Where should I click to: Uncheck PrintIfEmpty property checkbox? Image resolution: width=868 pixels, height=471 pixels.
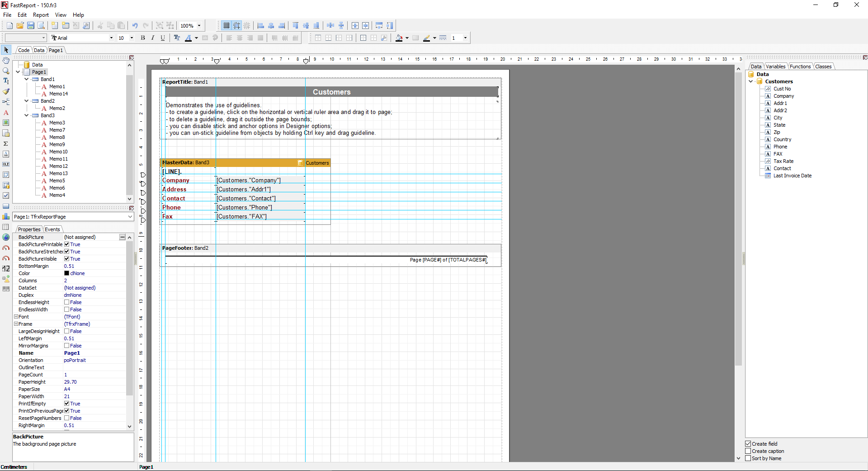click(66, 404)
